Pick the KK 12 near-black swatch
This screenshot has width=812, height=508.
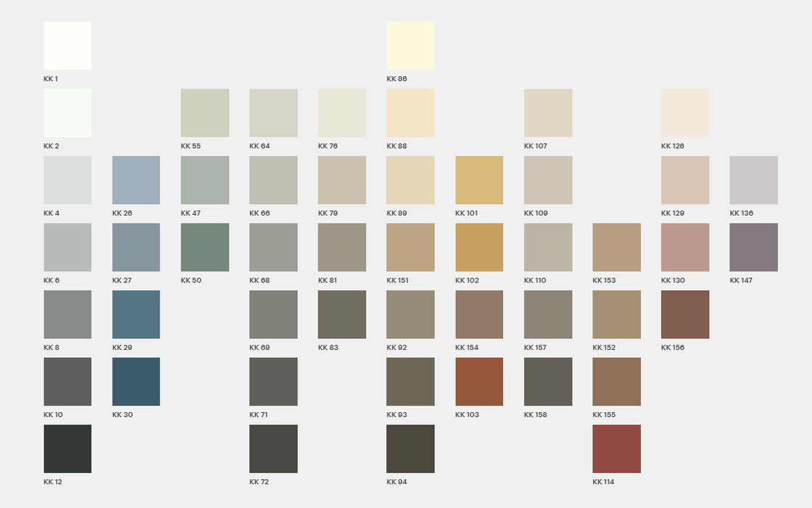pos(67,448)
